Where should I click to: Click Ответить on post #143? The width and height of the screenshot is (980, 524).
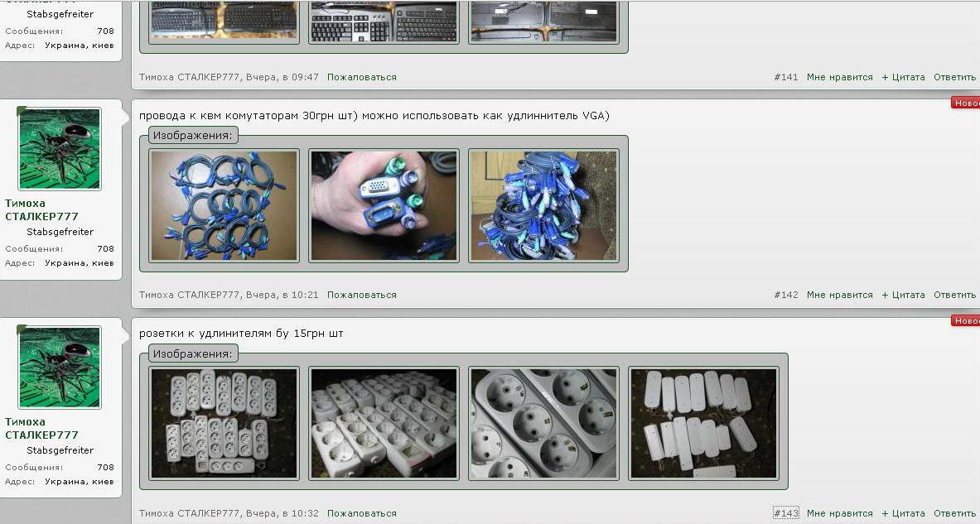(x=954, y=513)
